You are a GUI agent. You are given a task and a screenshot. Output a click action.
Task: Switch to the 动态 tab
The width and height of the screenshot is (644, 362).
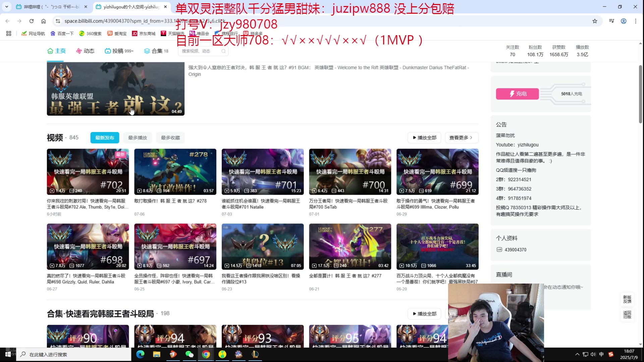[x=85, y=51]
